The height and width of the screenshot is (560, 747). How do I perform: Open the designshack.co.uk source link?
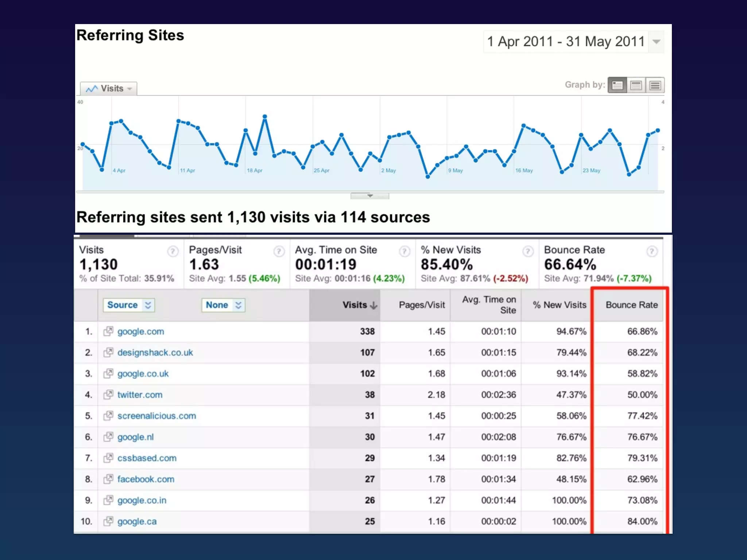coord(155,353)
